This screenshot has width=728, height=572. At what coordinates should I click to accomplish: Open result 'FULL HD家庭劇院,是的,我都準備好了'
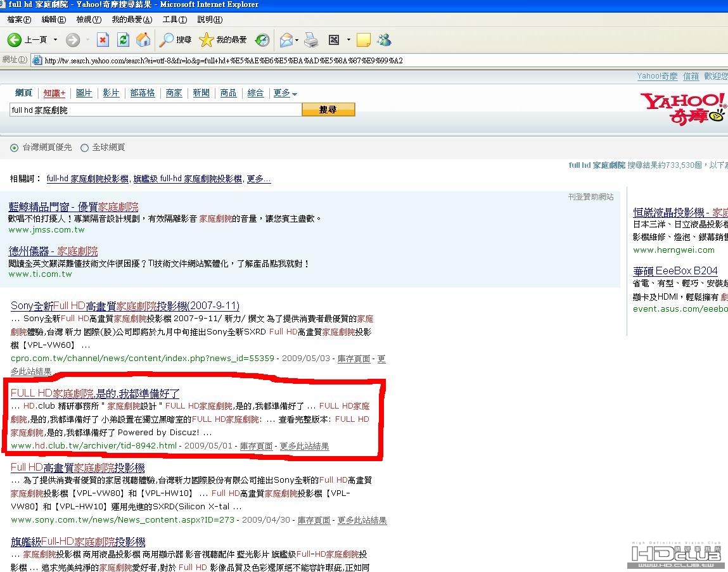pyautogui.click(x=95, y=393)
